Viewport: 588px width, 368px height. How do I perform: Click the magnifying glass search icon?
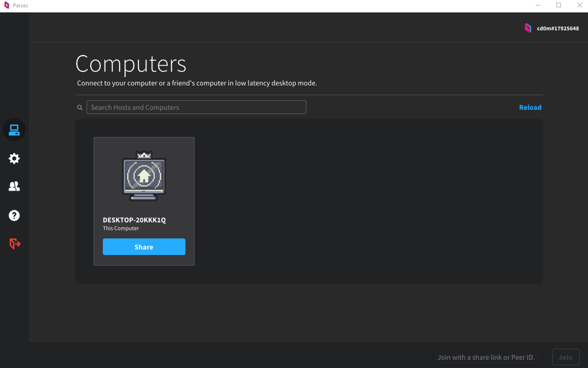pos(80,108)
